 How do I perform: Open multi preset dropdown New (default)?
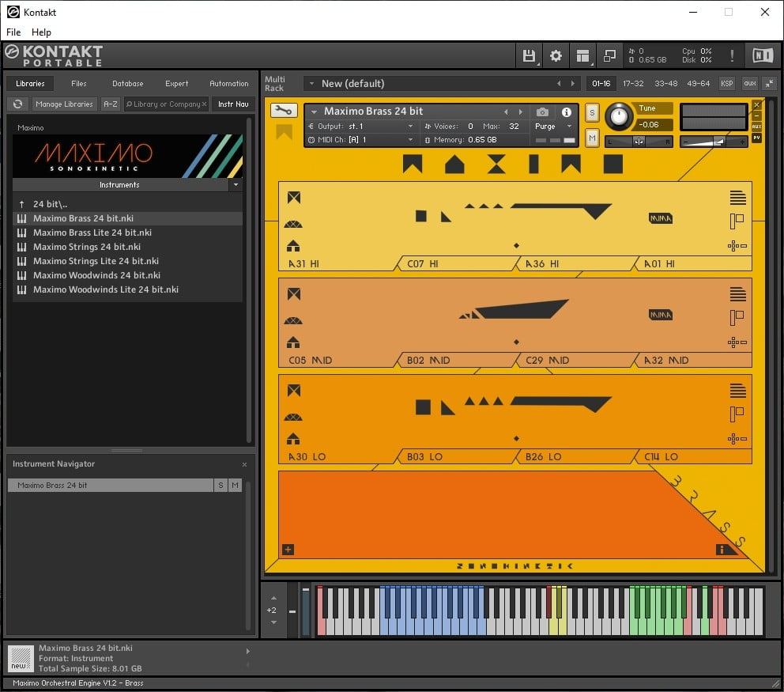click(x=311, y=84)
